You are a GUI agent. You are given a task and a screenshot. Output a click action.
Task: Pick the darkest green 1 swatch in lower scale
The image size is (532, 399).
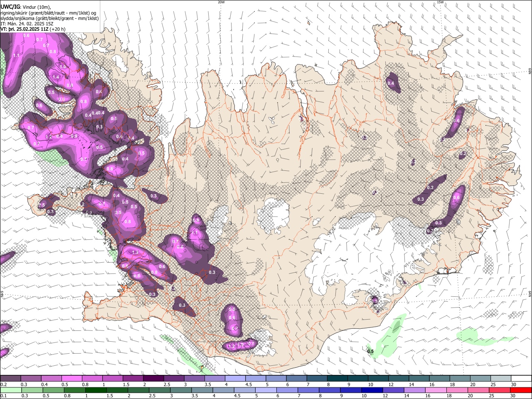point(96,390)
